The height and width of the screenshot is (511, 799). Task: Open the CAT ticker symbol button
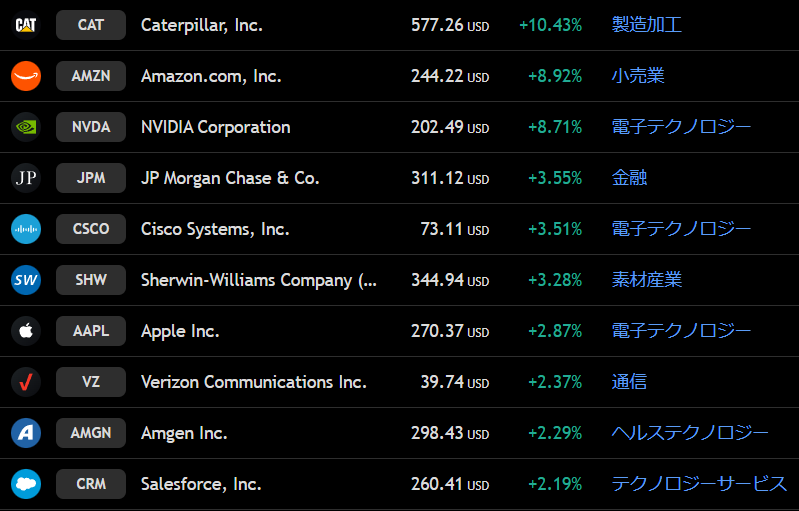[x=91, y=25]
